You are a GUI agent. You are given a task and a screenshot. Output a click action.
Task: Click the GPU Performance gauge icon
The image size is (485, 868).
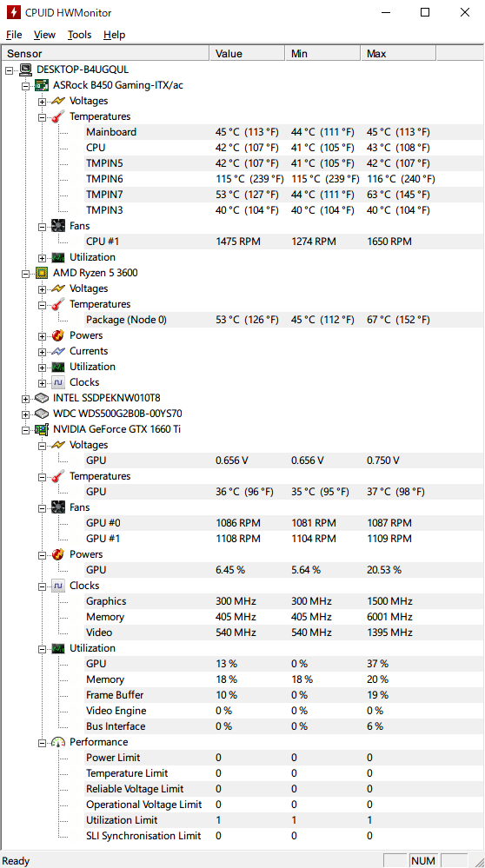(x=58, y=742)
